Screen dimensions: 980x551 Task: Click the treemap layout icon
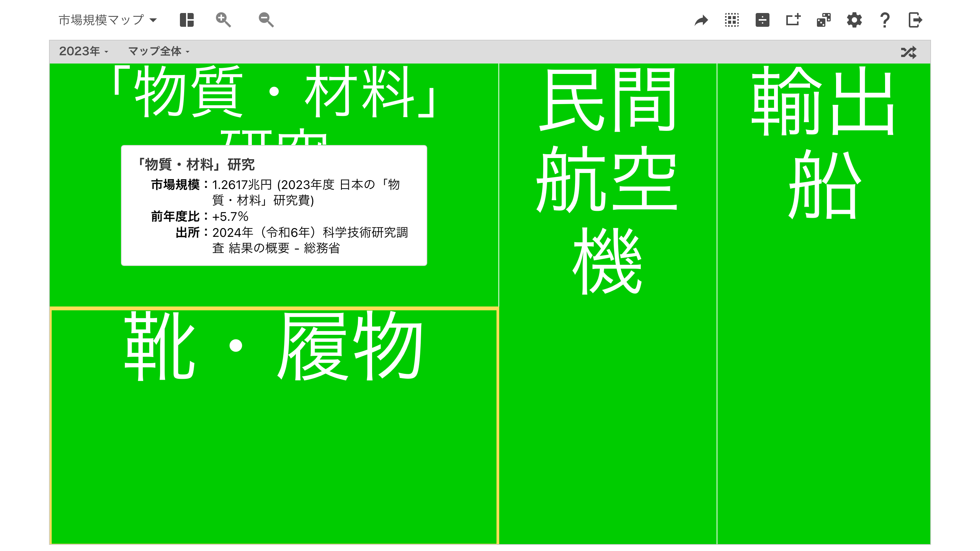pyautogui.click(x=187, y=20)
